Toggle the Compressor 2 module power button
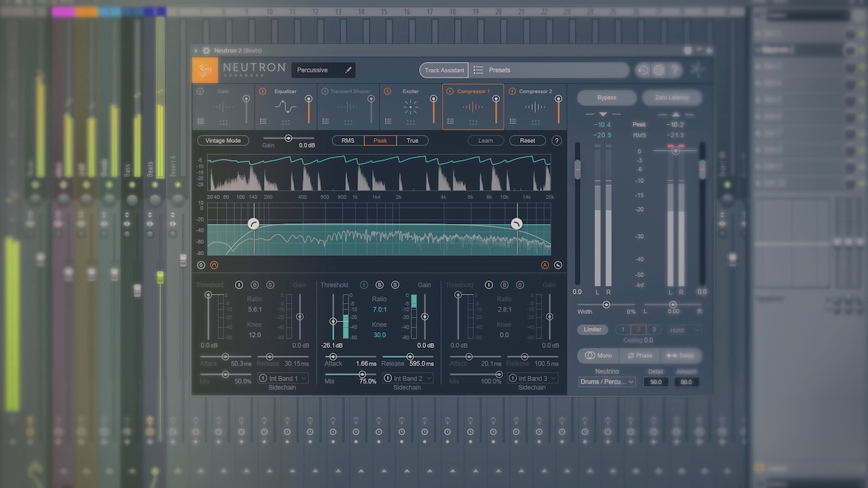 click(512, 91)
